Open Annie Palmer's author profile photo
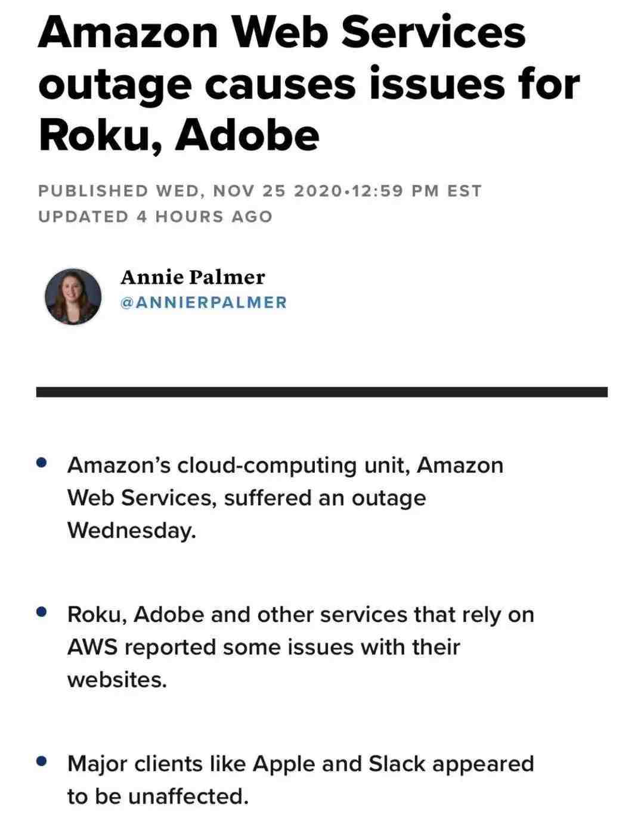 point(73,296)
